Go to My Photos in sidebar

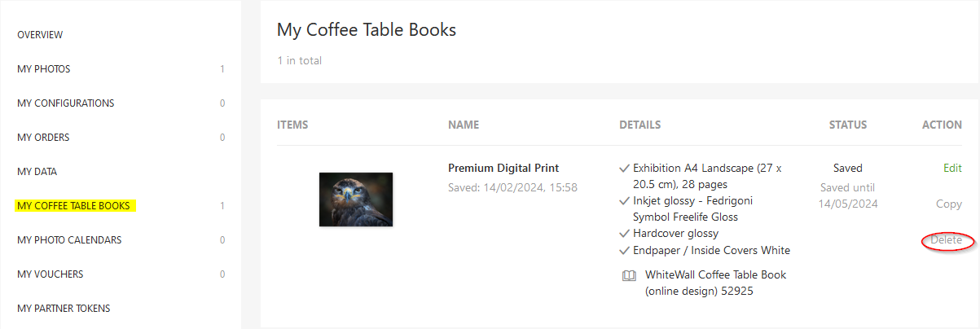(44, 69)
